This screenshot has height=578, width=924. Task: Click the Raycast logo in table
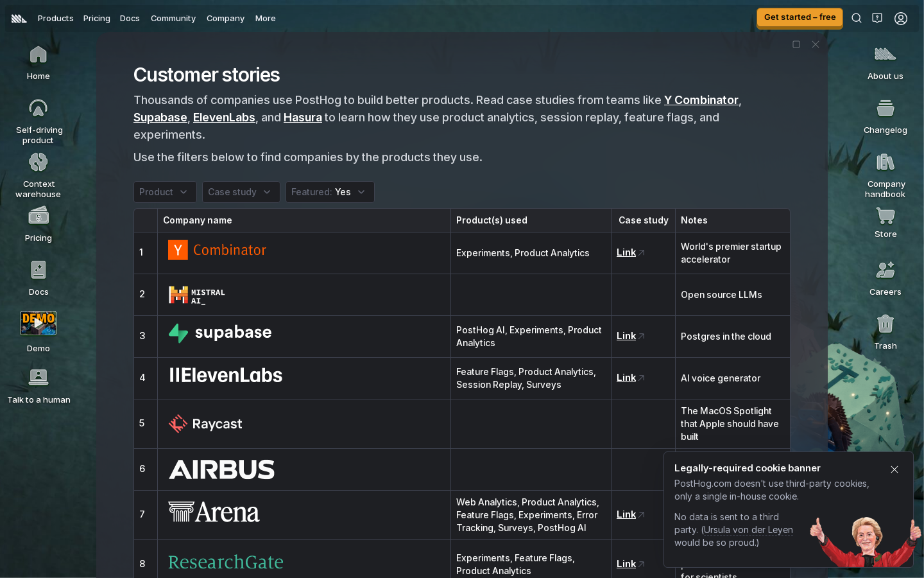point(205,424)
